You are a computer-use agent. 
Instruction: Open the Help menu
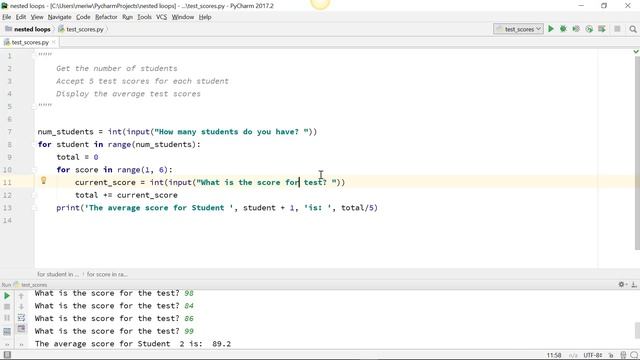pos(205,17)
